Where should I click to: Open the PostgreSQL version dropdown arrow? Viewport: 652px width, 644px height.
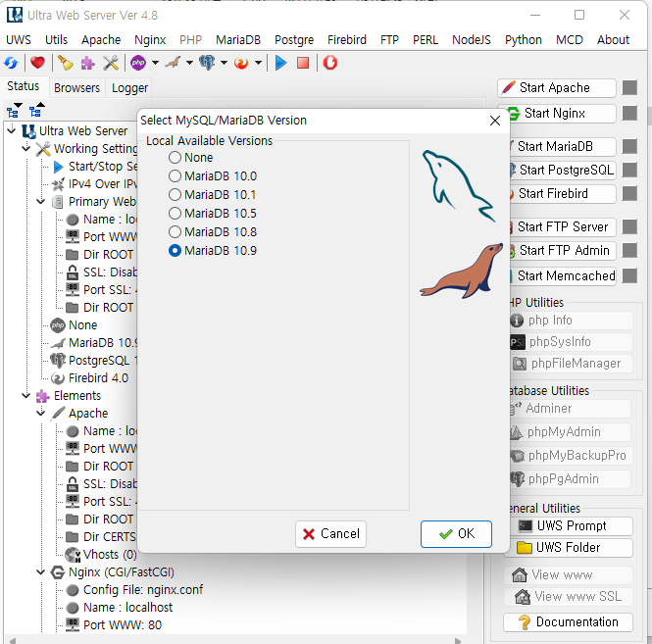click(x=224, y=63)
